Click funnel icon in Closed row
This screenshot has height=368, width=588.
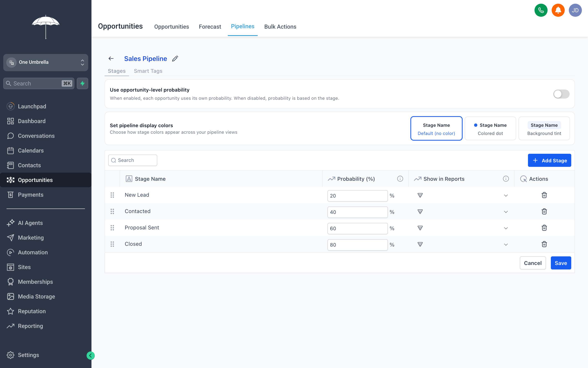pyautogui.click(x=420, y=244)
